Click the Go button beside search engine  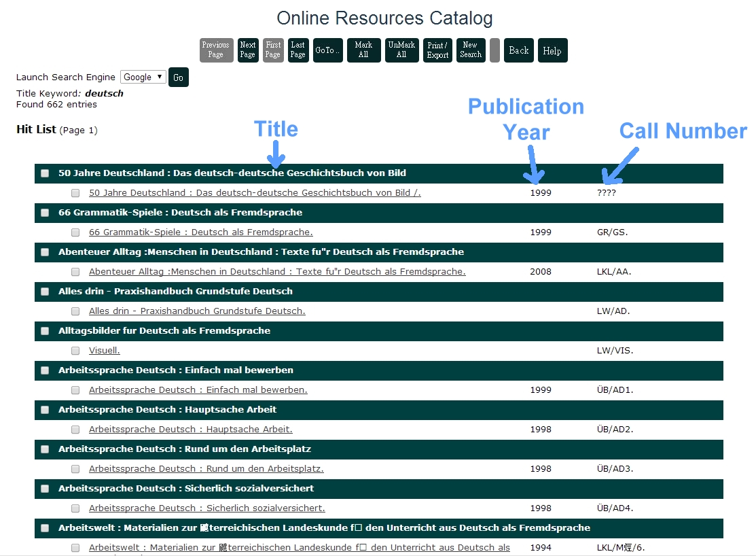coord(178,77)
